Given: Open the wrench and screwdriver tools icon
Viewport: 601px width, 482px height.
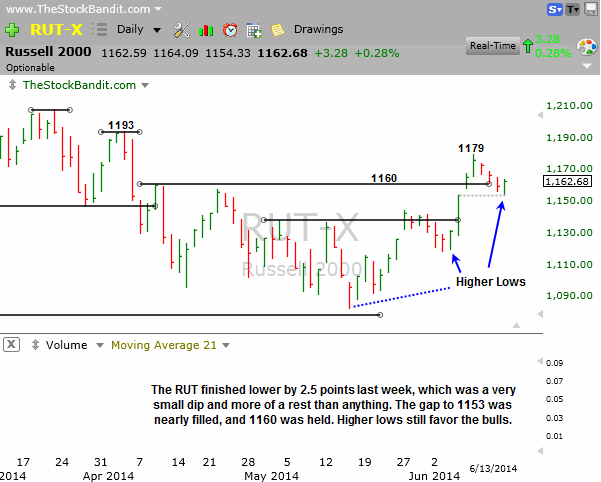Looking at the screenshot, I should coord(181,30).
